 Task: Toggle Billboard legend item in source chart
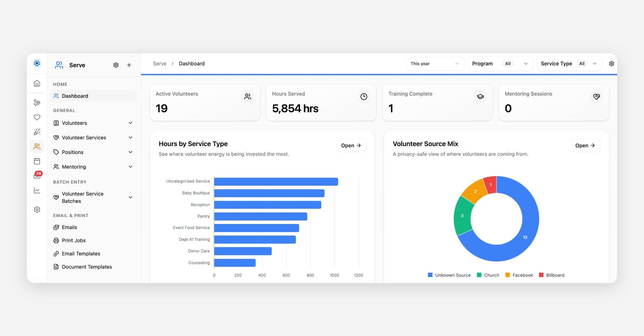click(x=552, y=275)
